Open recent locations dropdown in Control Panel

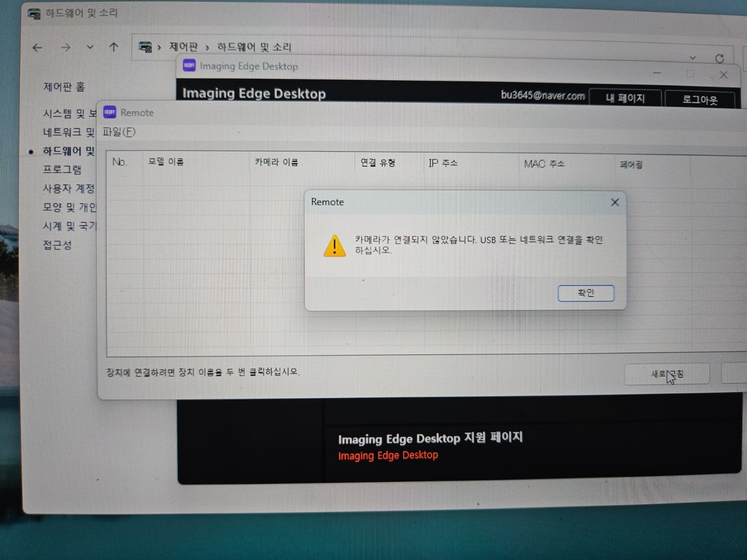pyautogui.click(x=90, y=47)
